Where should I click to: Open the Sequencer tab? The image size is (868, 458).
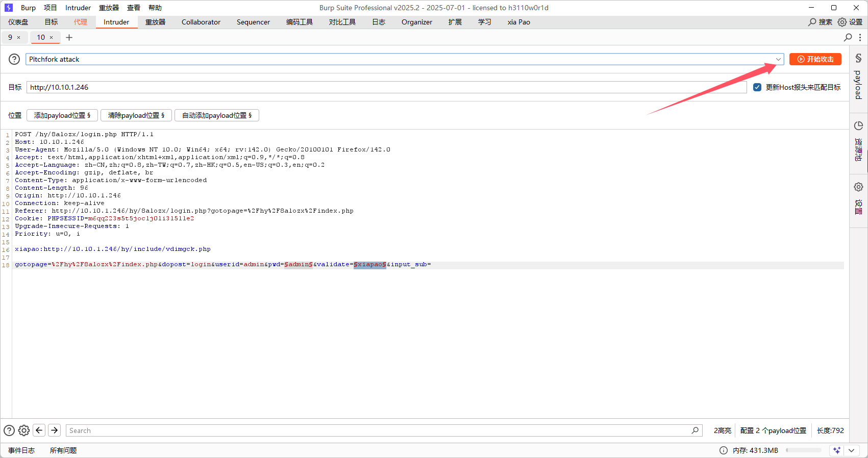253,22
